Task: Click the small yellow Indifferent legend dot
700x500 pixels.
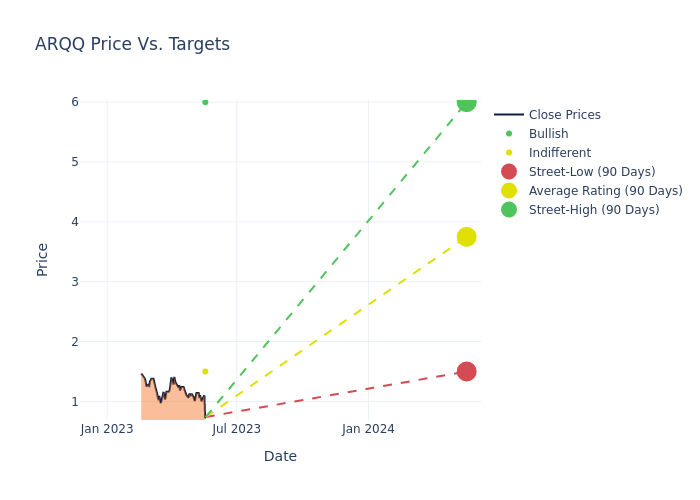Action: pyautogui.click(x=509, y=153)
